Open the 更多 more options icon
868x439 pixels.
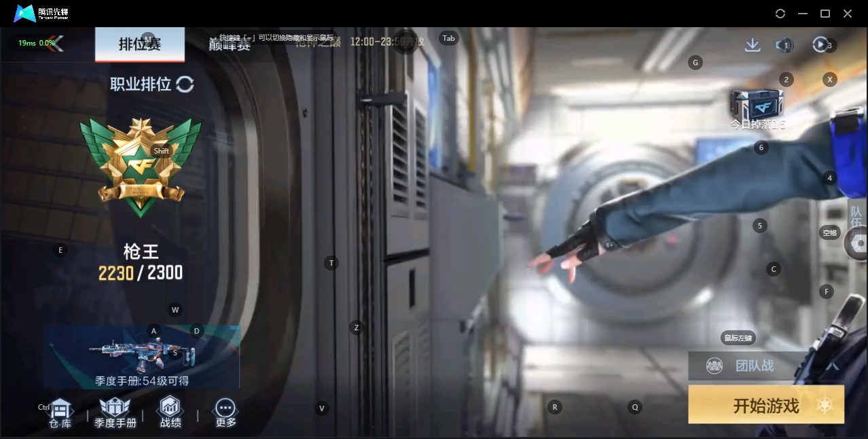[x=225, y=413]
